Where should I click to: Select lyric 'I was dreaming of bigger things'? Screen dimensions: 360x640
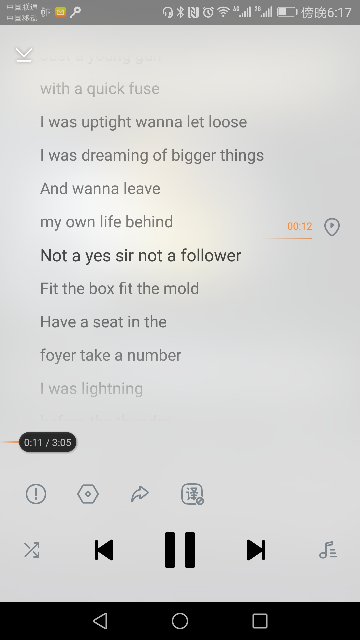coord(152,156)
